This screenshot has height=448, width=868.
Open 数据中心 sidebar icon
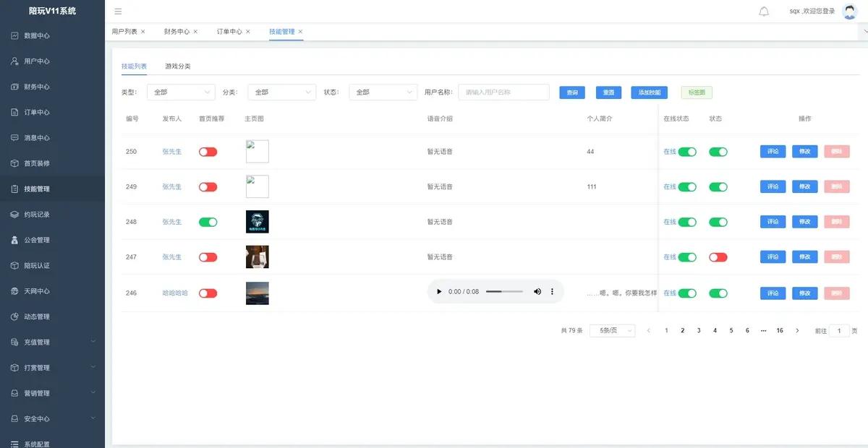[x=14, y=35]
